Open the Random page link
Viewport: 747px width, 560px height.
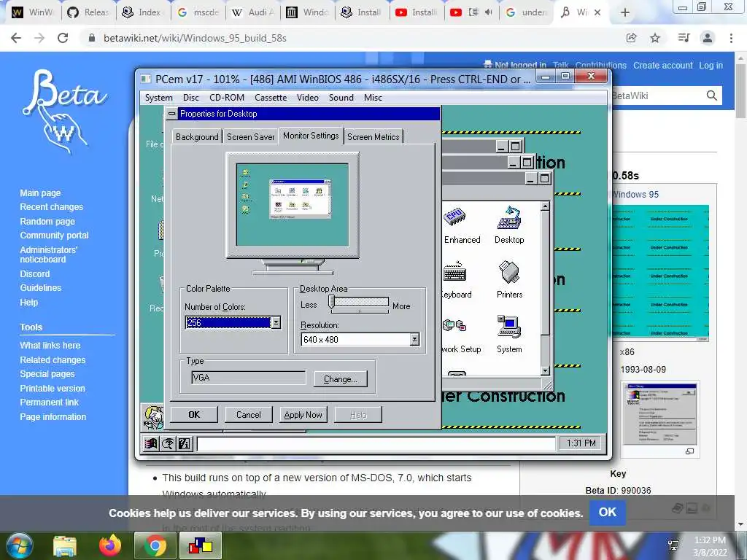pos(47,222)
